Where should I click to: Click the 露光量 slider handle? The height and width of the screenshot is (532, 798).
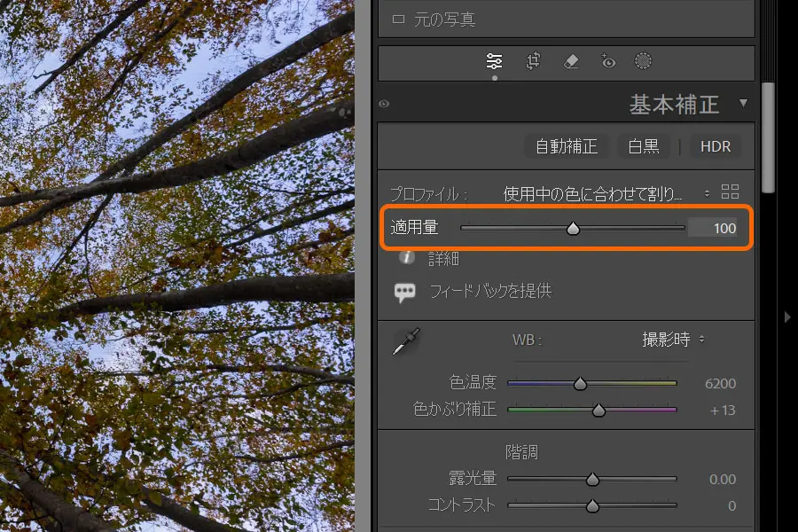(x=592, y=480)
